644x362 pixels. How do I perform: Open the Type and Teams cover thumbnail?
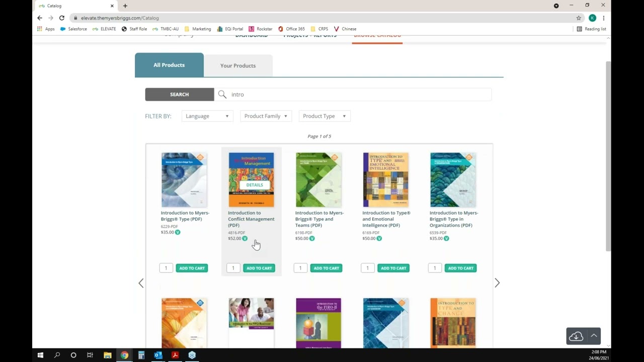tap(318, 179)
